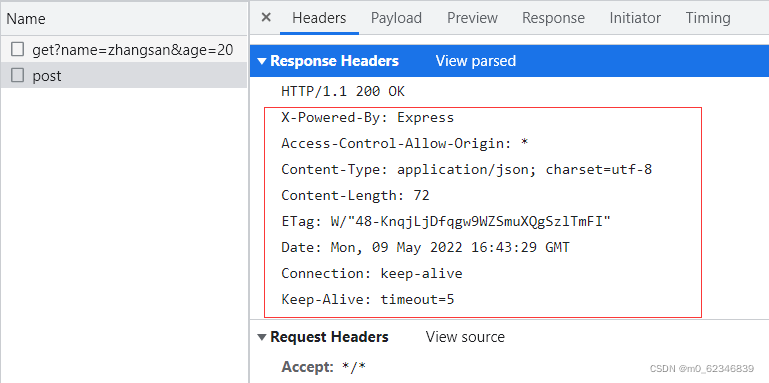This screenshot has width=769, height=383.
Task: Click the Content-Type application/json header line
Action: pos(466,170)
